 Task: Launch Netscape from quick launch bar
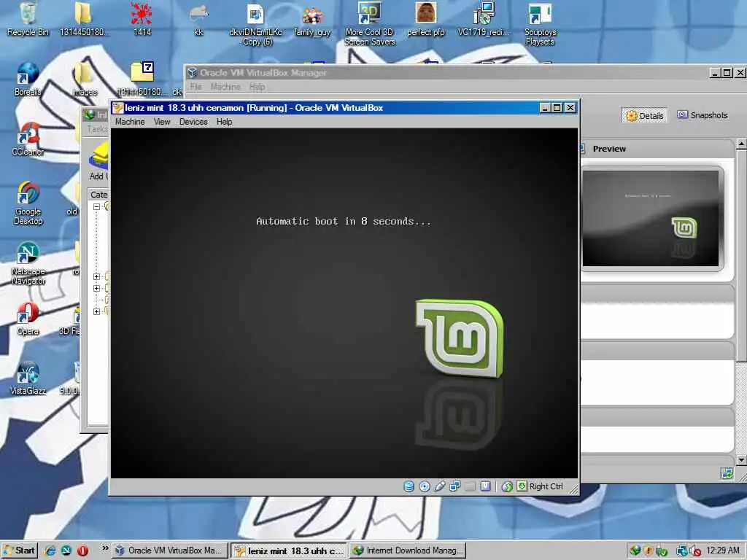pos(66,551)
